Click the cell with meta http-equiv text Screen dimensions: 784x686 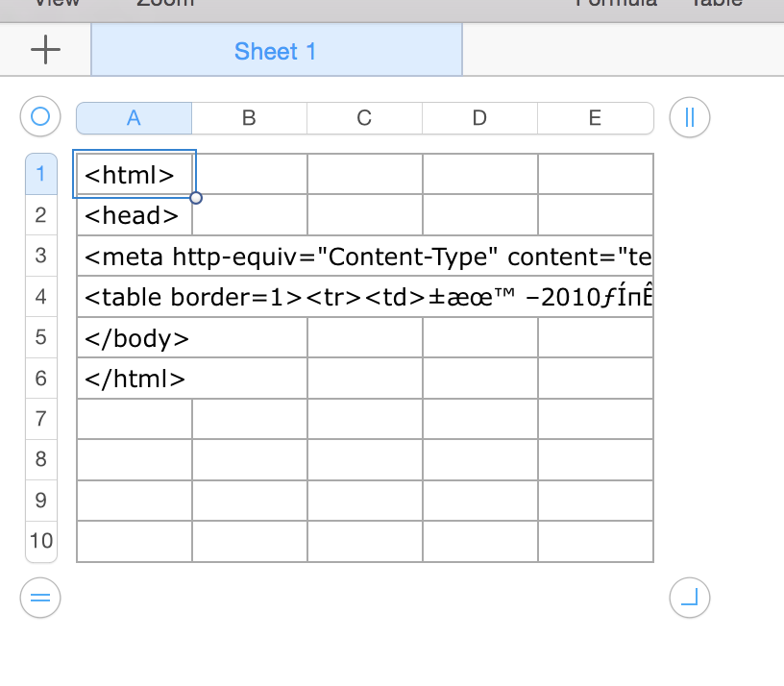pyautogui.click(x=365, y=257)
